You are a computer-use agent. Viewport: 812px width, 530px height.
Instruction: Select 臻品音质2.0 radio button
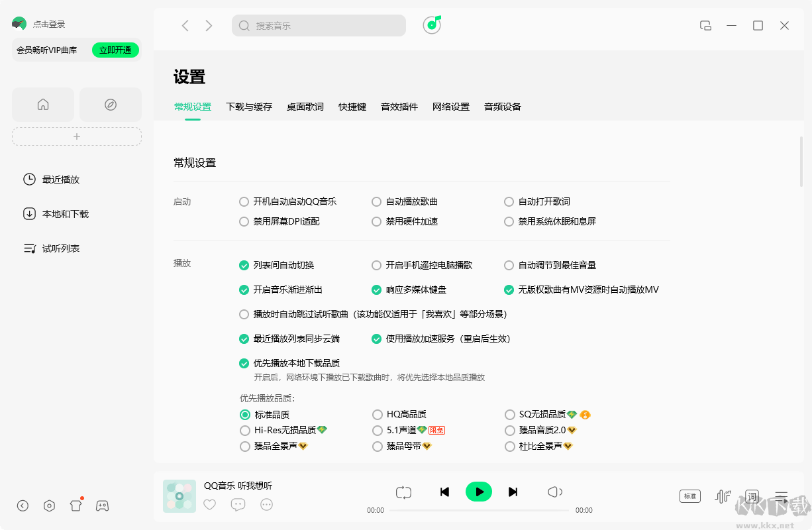510,430
